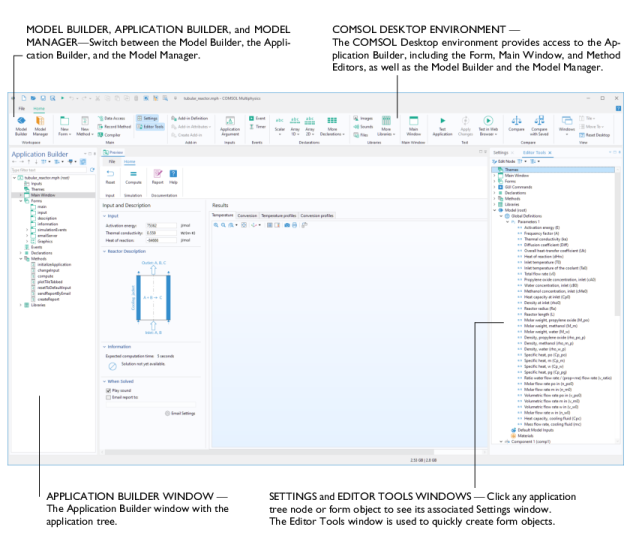The height and width of the screenshot is (551, 630).
Task: Click the Compute button in the preview
Action: (x=133, y=176)
